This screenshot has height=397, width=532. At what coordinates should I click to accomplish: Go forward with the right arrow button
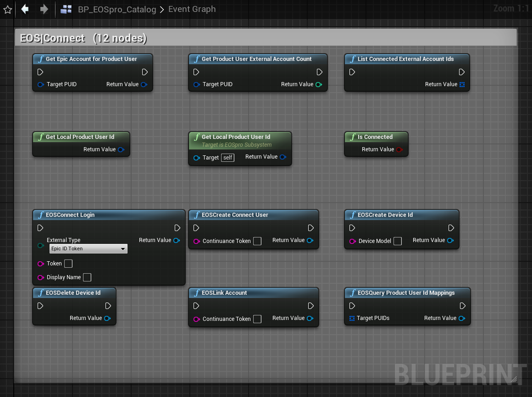click(x=44, y=9)
